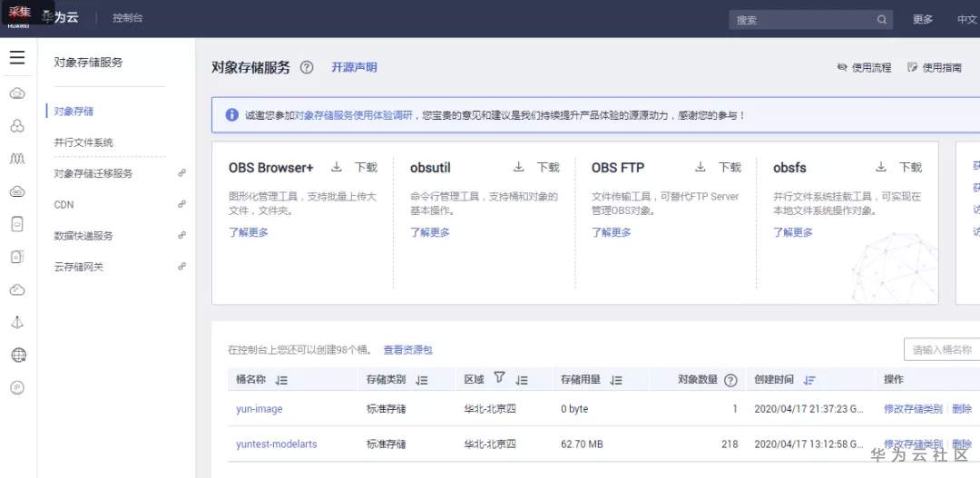Screen dimensions: 980x478
Task: Click 下载 text for OBS Browser+
Action: (367, 167)
